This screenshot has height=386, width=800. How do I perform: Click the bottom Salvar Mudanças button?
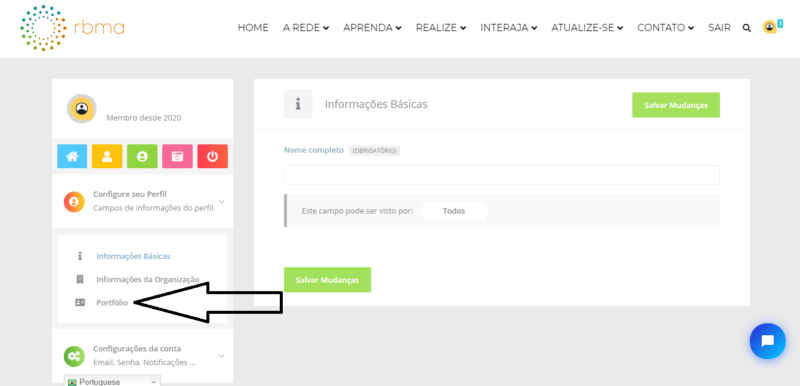pos(328,280)
